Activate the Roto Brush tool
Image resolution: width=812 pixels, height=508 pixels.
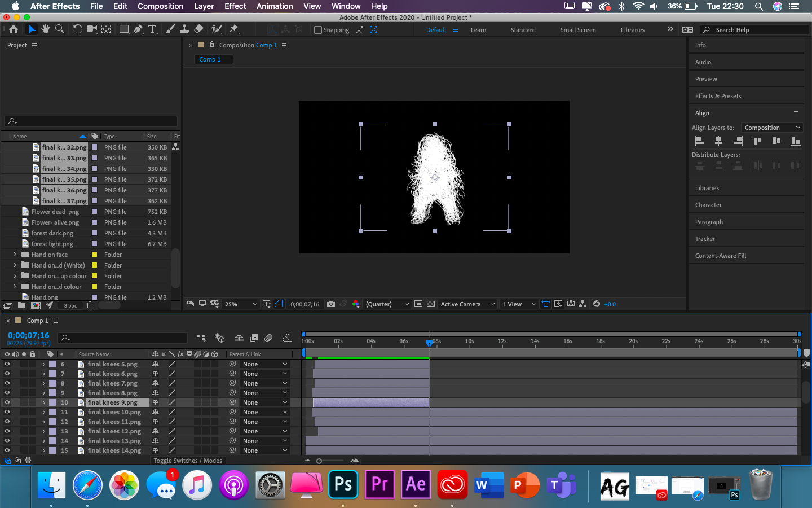tap(217, 29)
